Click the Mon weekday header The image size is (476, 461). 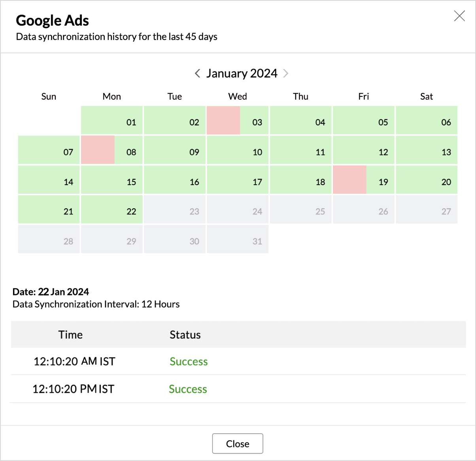coord(112,96)
